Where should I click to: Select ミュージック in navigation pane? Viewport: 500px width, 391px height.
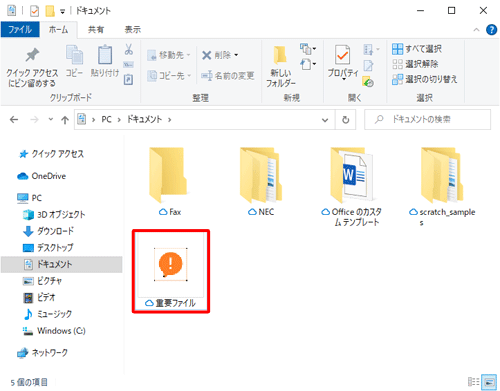pyautogui.click(x=47, y=314)
